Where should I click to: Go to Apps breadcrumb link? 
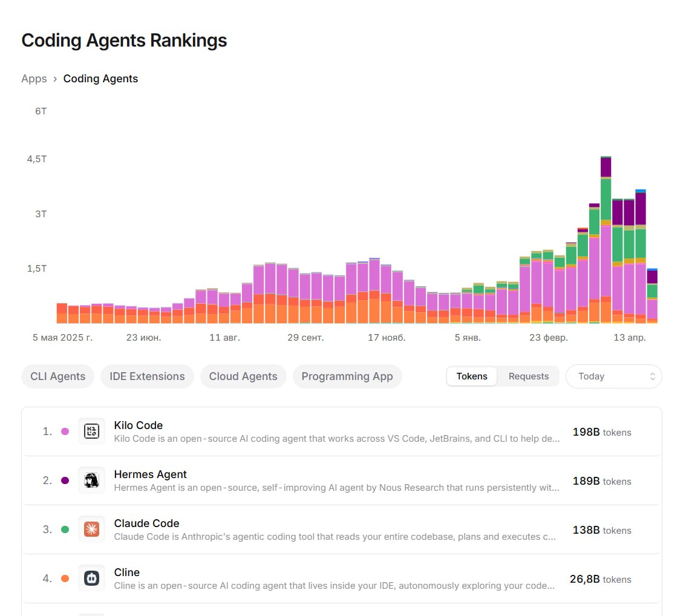coord(34,79)
